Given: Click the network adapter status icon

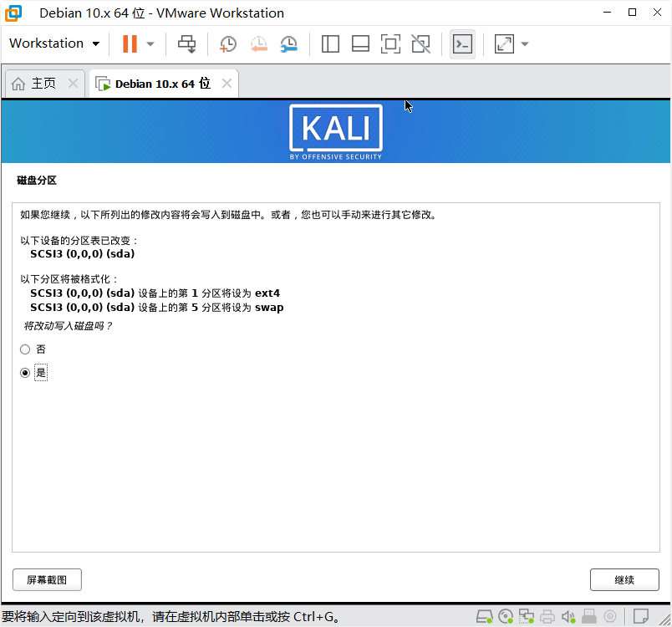Looking at the screenshot, I should tap(527, 617).
